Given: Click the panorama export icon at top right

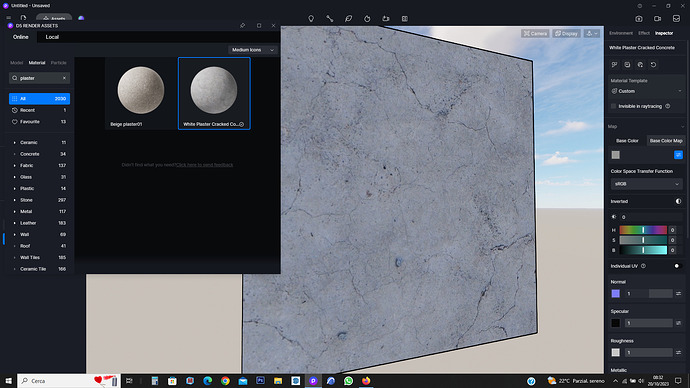Looking at the screenshot, I should point(676,18).
